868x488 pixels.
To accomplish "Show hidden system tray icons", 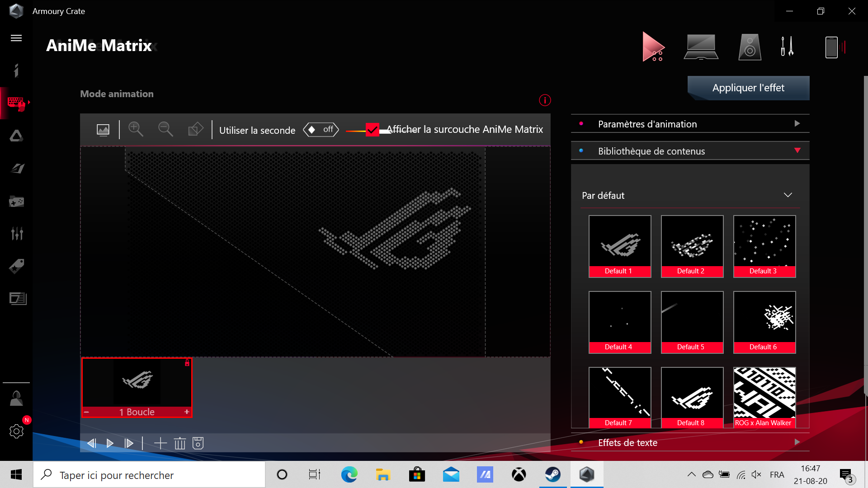I will 691,474.
